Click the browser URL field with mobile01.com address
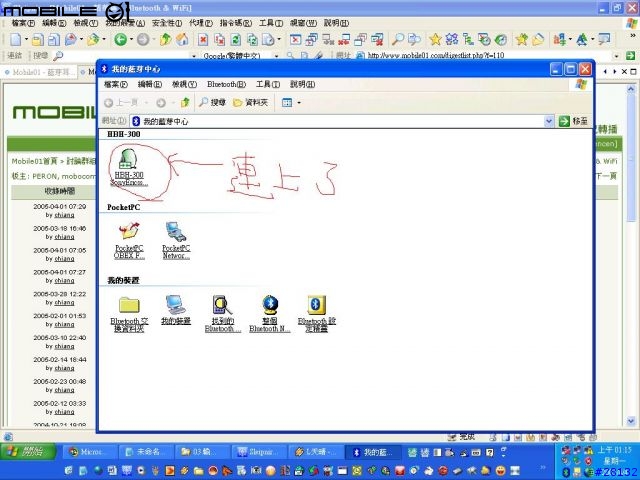 click(x=489, y=55)
